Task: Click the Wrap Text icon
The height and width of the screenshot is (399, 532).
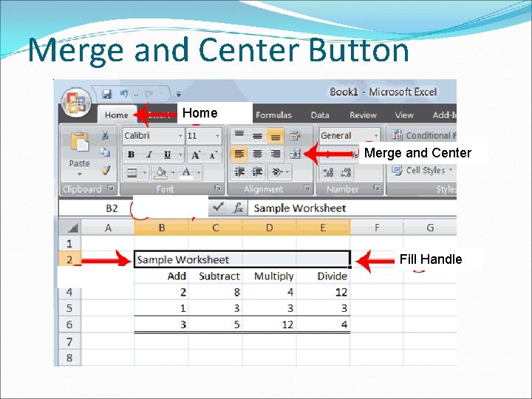Action: [295, 136]
